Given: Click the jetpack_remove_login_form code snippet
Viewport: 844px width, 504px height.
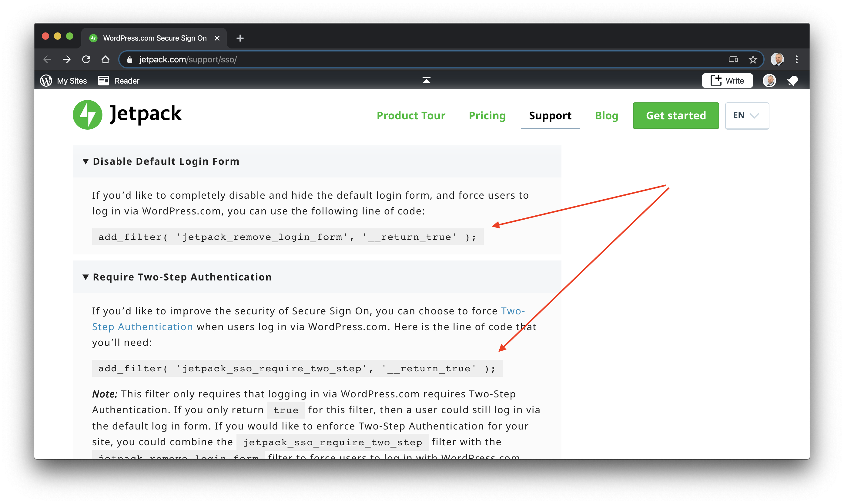Looking at the screenshot, I should pos(288,237).
